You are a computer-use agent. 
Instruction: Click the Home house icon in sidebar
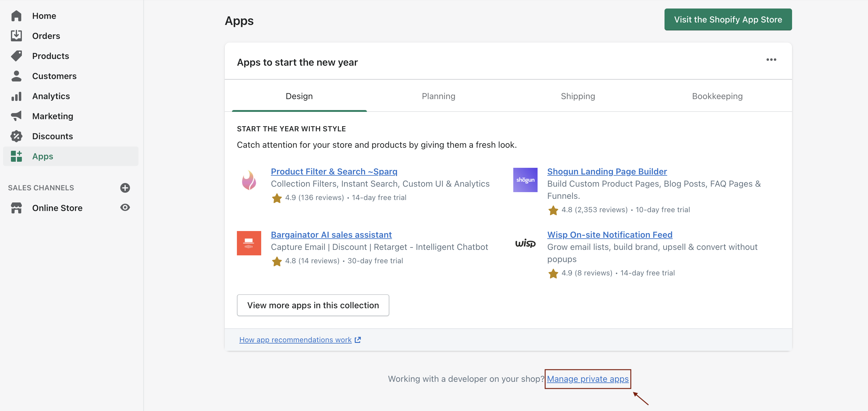pyautogui.click(x=16, y=16)
